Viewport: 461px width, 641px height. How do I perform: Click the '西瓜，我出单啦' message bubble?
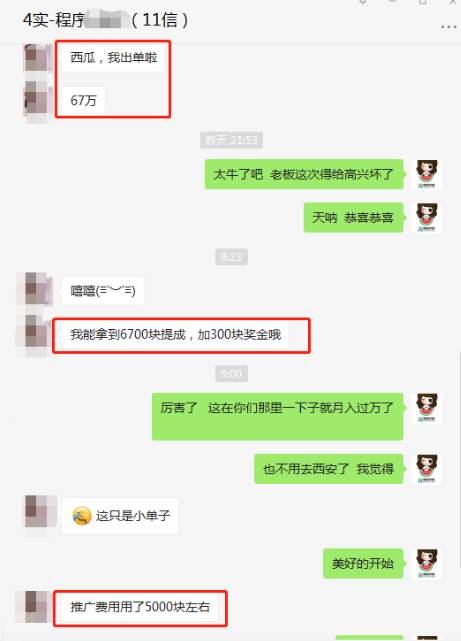click(x=114, y=58)
